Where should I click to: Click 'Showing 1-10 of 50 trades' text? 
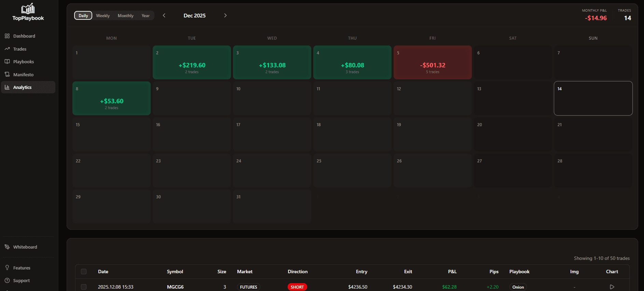point(602,258)
